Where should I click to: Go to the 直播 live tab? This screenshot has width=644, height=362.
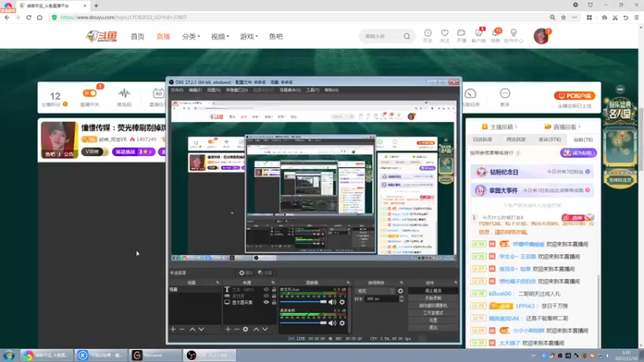point(163,36)
